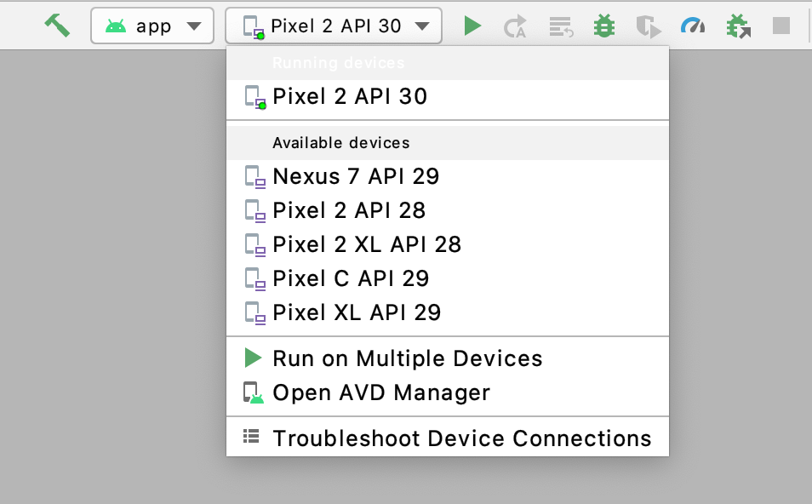The width and height of the screenshot is (812, 504).
Task: Select Pixel XL API 29 emulator
Action: pyautogui.click(x=448, y=312)
